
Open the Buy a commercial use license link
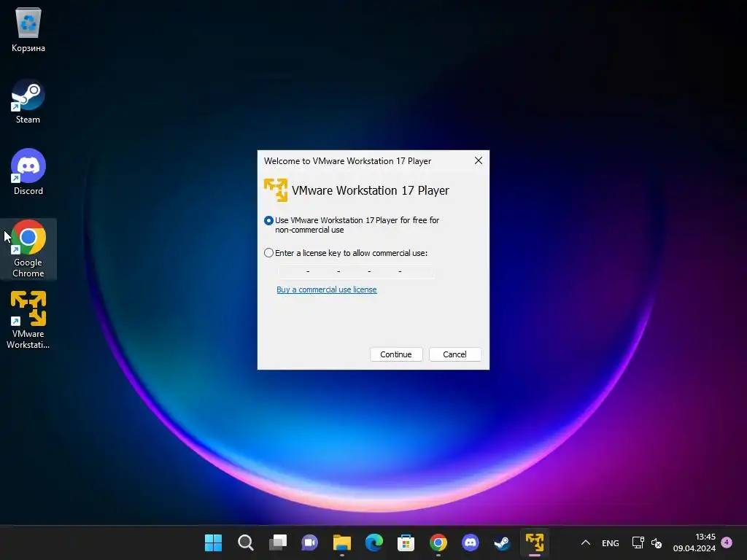pos(327,289)
